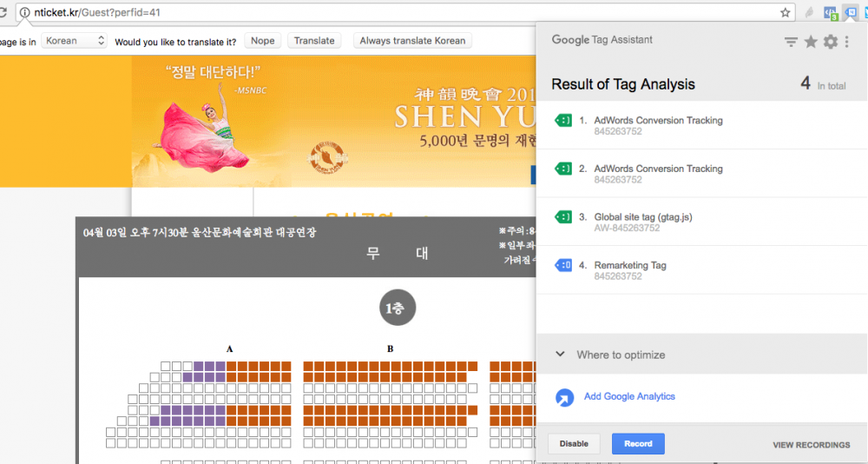Click the 무 대 stage label
The image size is (868, 464).
pyautogui.click(x=398, y=254)
